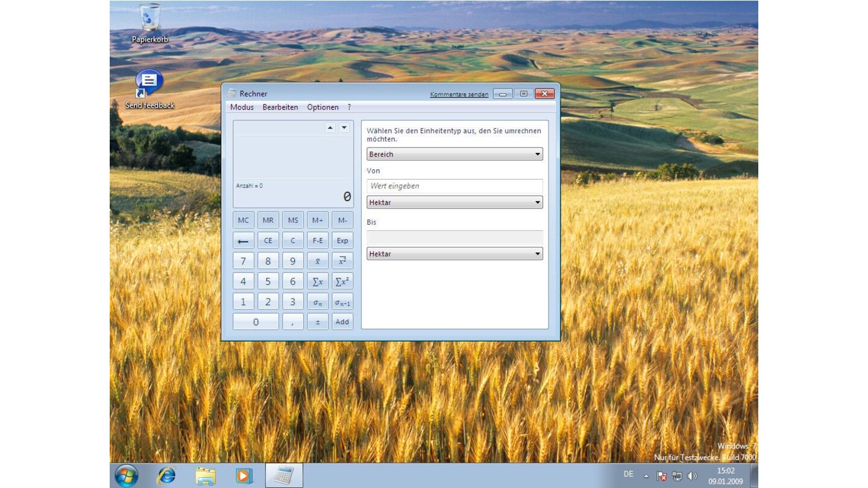The height and width of the screenshot is (488, 868).
Task: Open the Bearbeiten menu
Action: pyautogui.click(x=280, y=107)
